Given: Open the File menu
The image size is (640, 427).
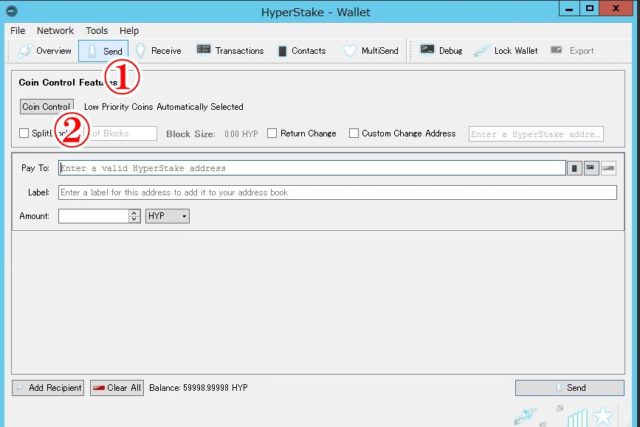Looking at the screenshot, I should 18,31.
